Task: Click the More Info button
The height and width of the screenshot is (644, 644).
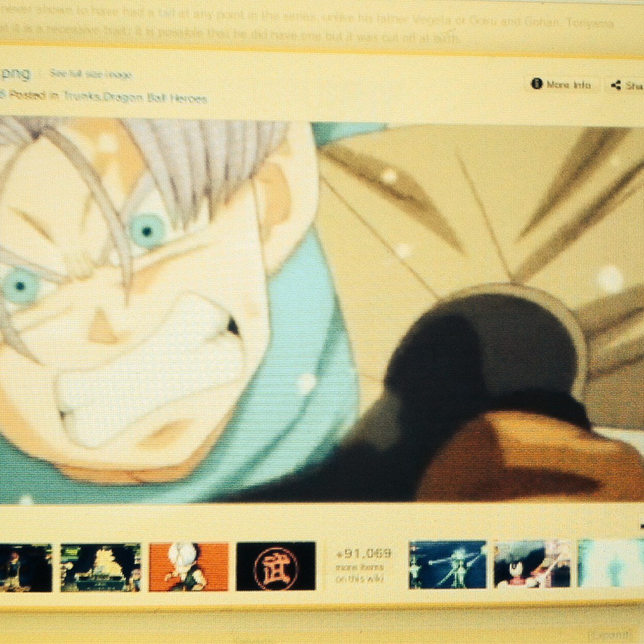Action: point(561,84)
